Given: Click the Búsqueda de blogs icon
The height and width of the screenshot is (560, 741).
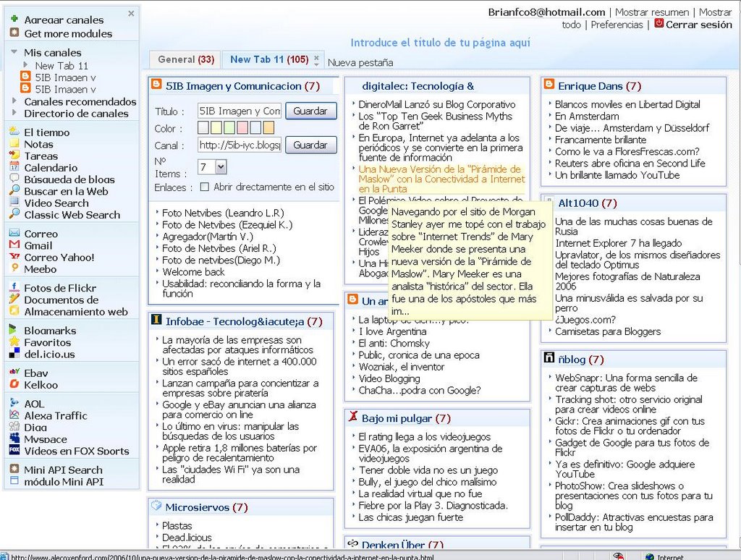Looking at the screenshot, I should tap(14, 178).
